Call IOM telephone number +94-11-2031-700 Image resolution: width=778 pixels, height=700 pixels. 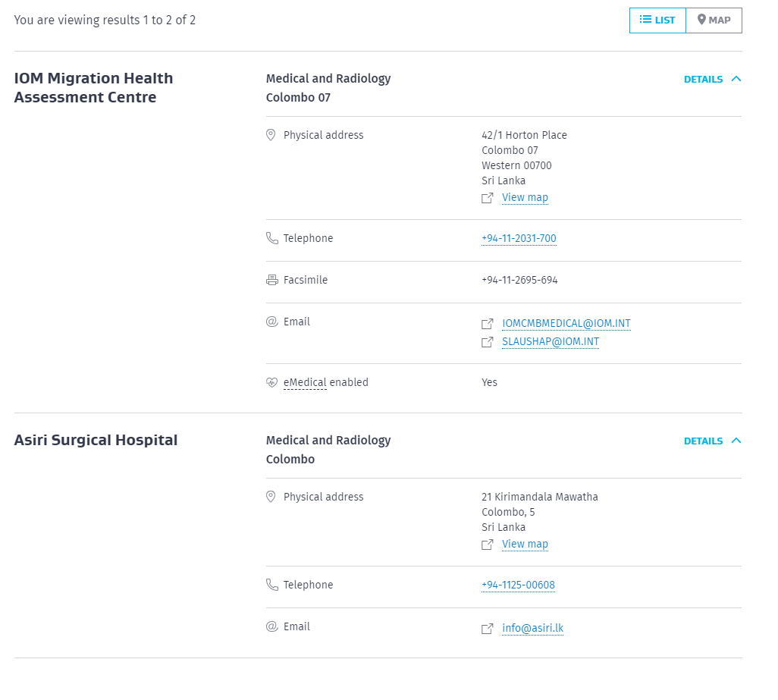[519, 239]
